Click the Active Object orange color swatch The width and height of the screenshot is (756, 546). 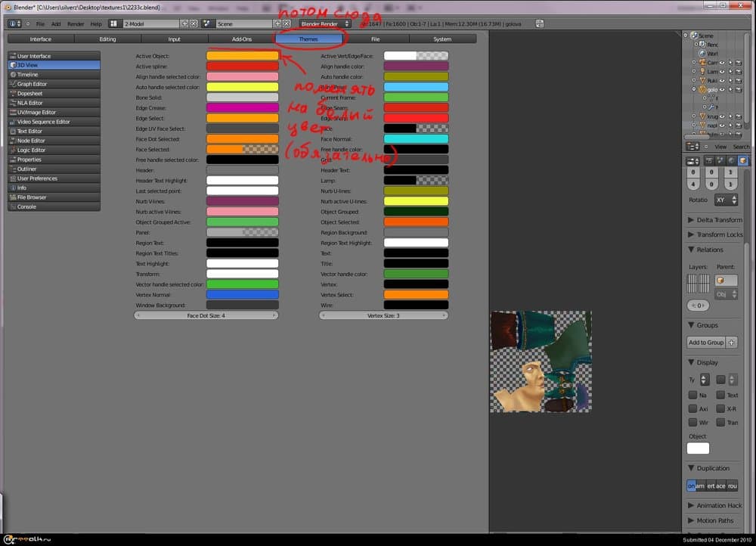point(243,56)
